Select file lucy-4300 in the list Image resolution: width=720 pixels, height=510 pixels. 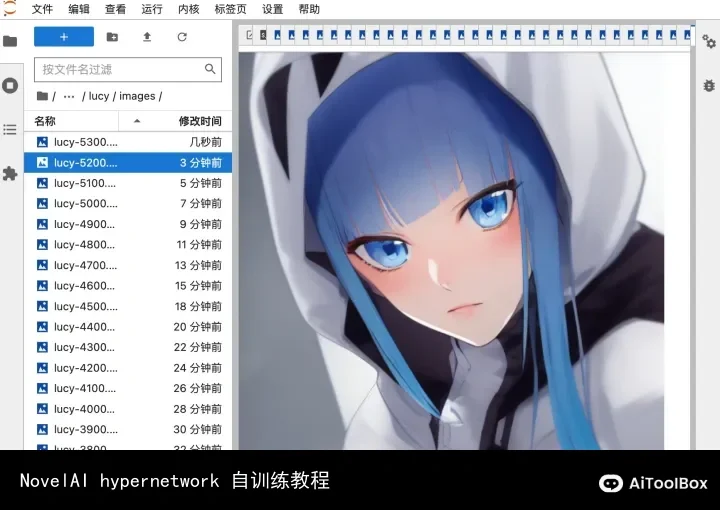(128, 347)
